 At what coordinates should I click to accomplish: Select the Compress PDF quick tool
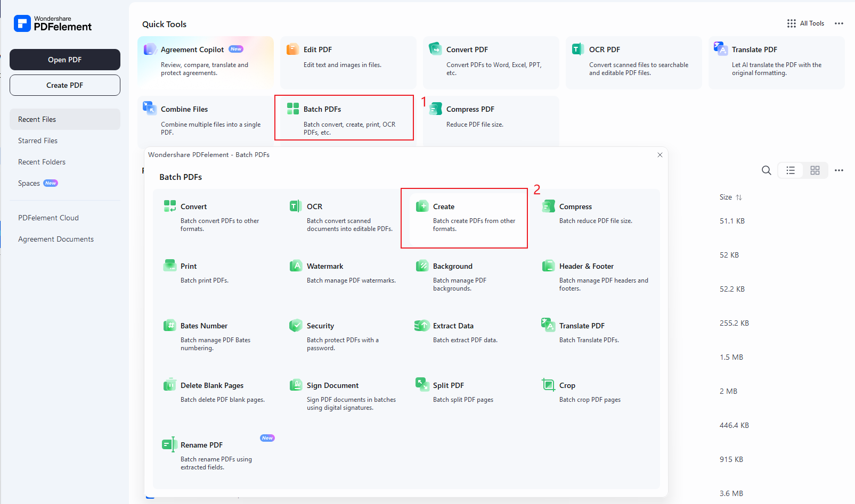click(x=491, y=121)
